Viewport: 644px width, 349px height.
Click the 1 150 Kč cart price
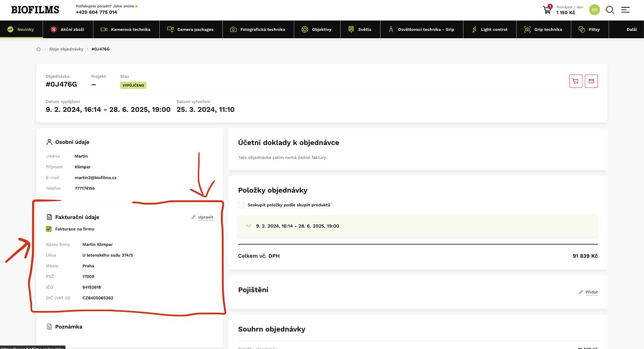(566, 12)
